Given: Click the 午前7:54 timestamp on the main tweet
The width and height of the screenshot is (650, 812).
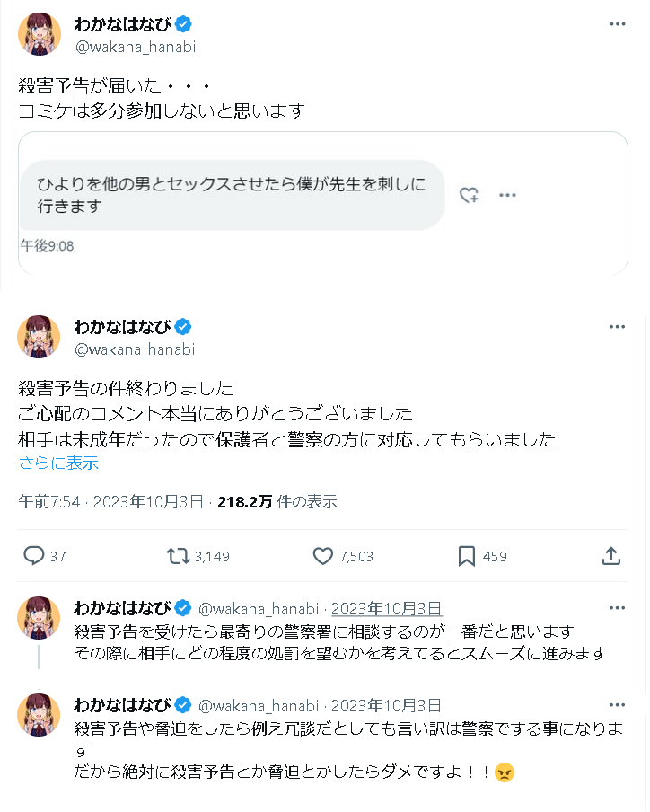Looking at the screenshot, I should point(51,502).
